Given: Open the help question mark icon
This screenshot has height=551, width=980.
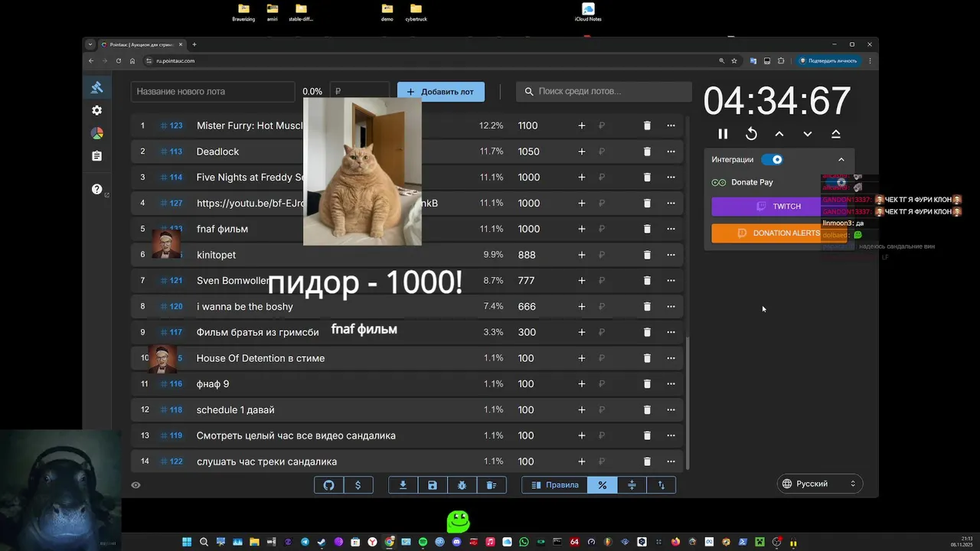Looking at the screenshot, I should [97, 189].
